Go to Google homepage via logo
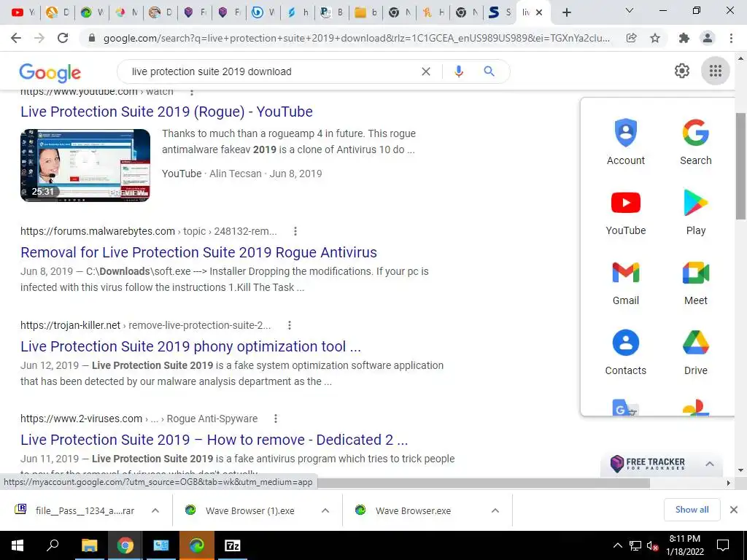The width and height of the screenshot is (747, 560). [x=50, y=73]
